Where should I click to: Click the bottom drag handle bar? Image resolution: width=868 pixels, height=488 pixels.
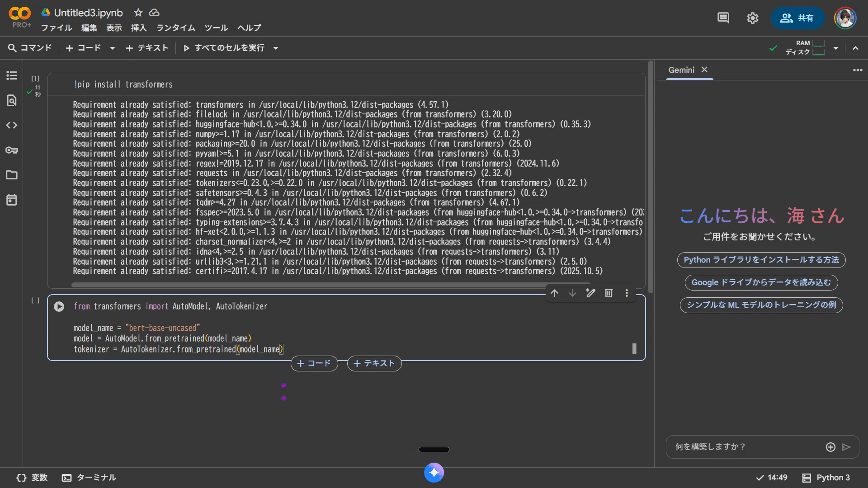point(434,450)
